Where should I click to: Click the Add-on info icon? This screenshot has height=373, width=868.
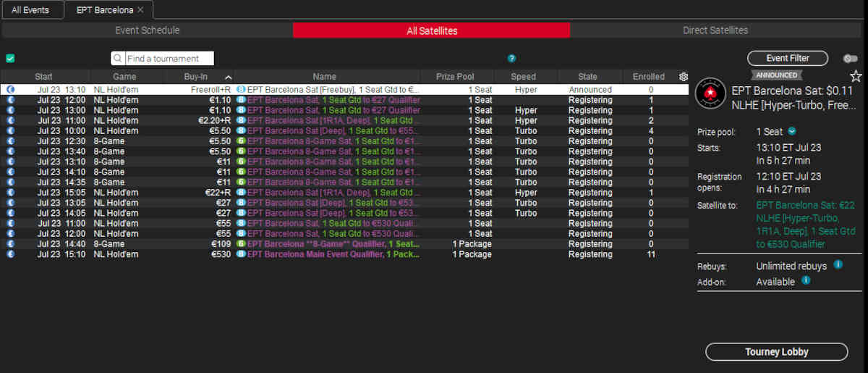(x=806, y=280)
